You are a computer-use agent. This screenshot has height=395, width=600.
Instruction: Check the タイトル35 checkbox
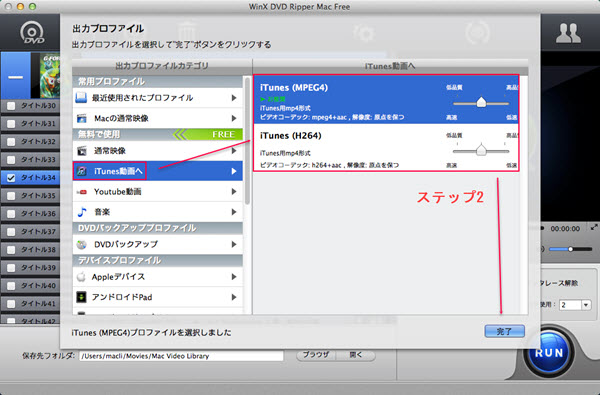(x=11, y=196)
